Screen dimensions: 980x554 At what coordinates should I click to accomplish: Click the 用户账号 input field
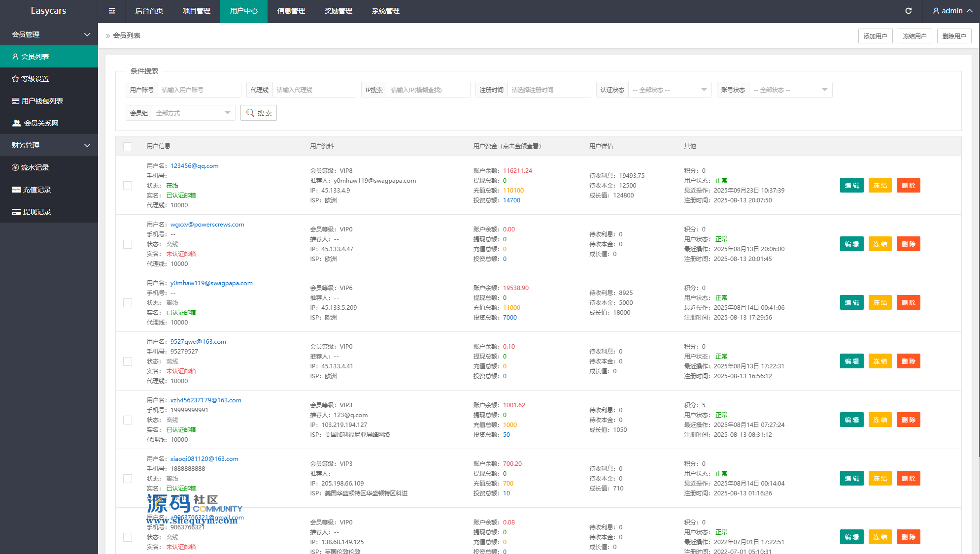point(199,90)
